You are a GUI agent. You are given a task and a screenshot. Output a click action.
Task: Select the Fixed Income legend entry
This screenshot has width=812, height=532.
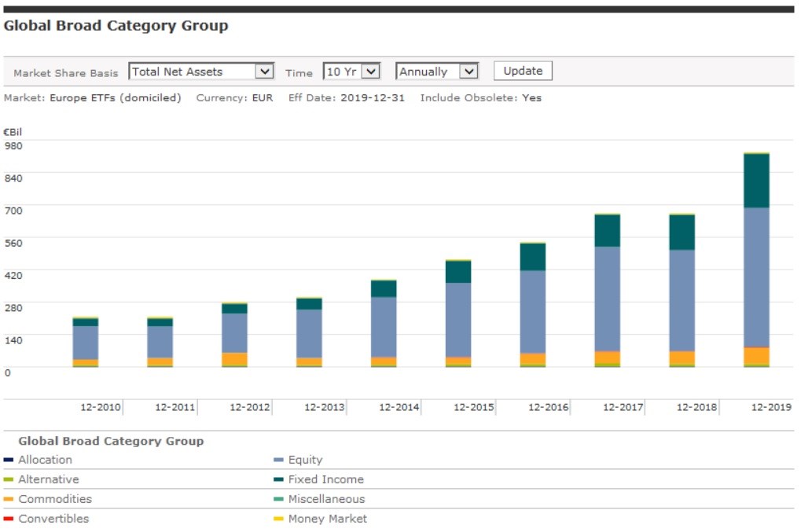(325, 479)
